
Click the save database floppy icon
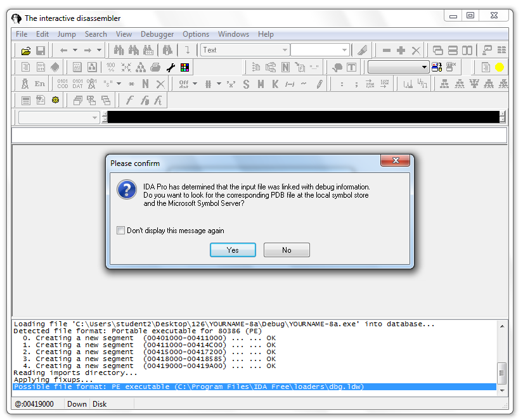pyautogui.click(x=41, y=51)
